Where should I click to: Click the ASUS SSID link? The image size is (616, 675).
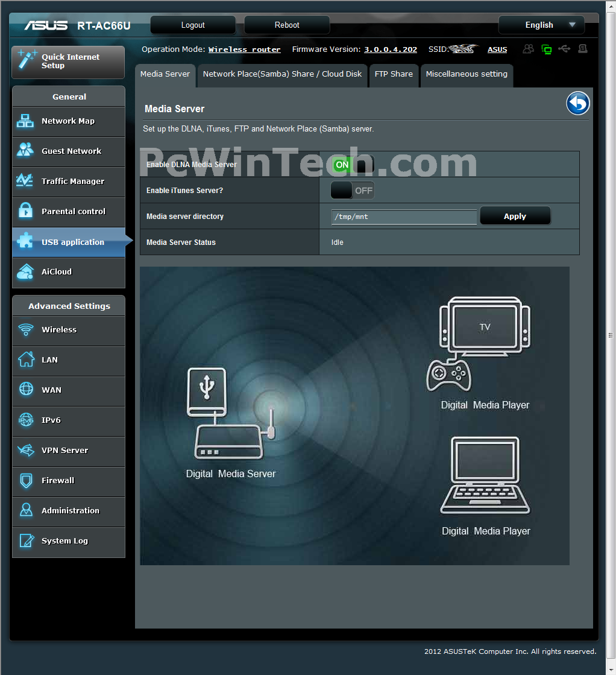pyautogui.click(x=497, y=49)
